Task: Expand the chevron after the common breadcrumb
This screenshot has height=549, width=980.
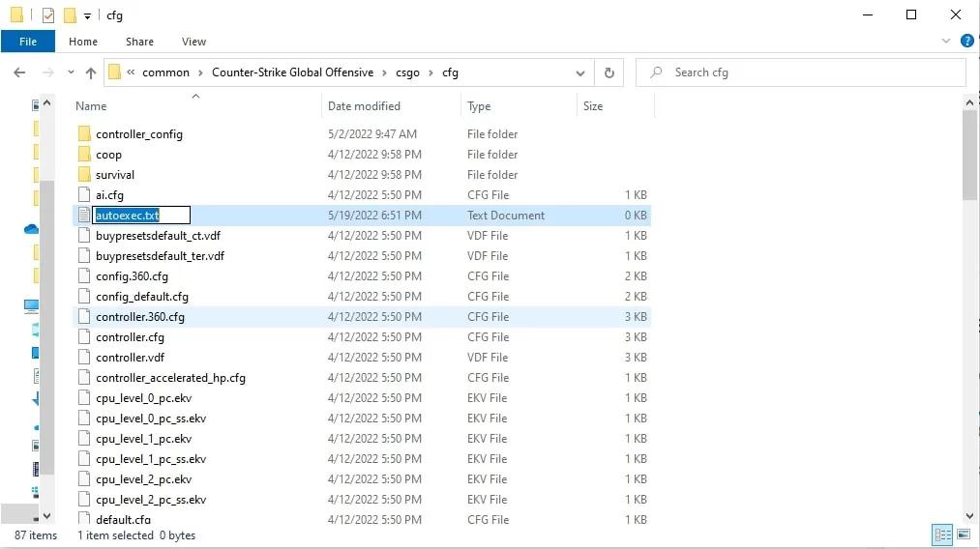Action: [200, 73]
